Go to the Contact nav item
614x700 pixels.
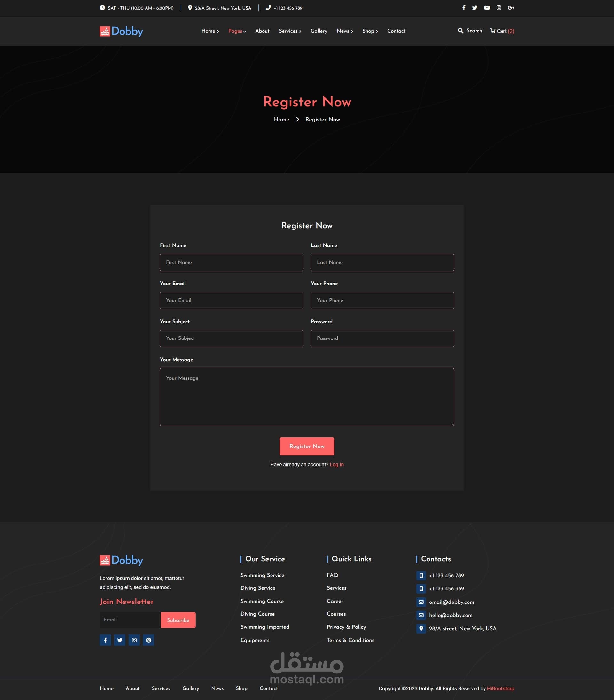[396, 31]
